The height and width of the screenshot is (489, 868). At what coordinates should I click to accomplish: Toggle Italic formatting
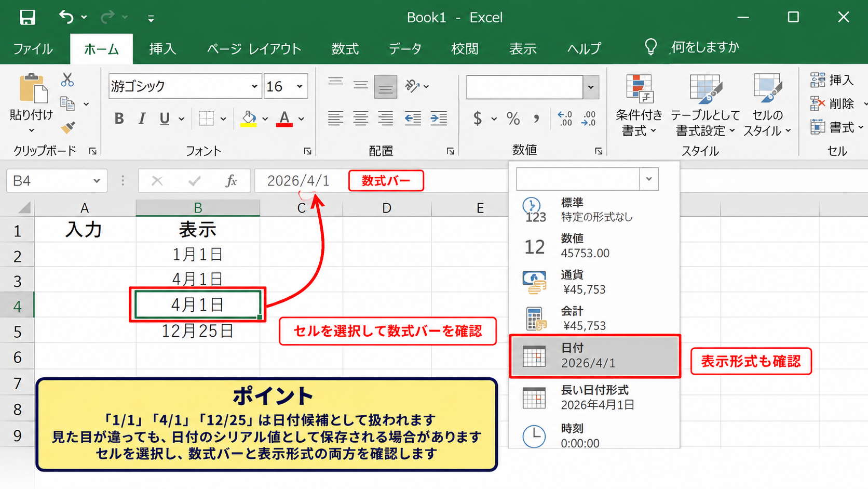(142, 118)
